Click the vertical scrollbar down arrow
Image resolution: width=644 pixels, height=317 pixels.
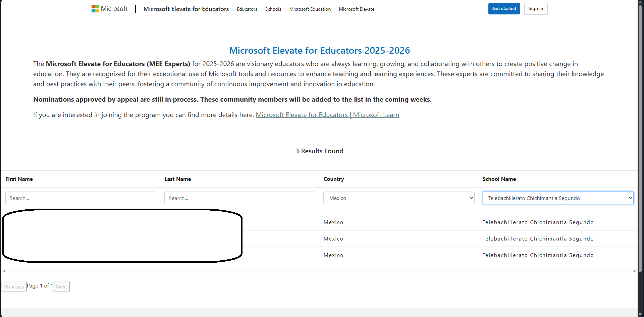640,314
